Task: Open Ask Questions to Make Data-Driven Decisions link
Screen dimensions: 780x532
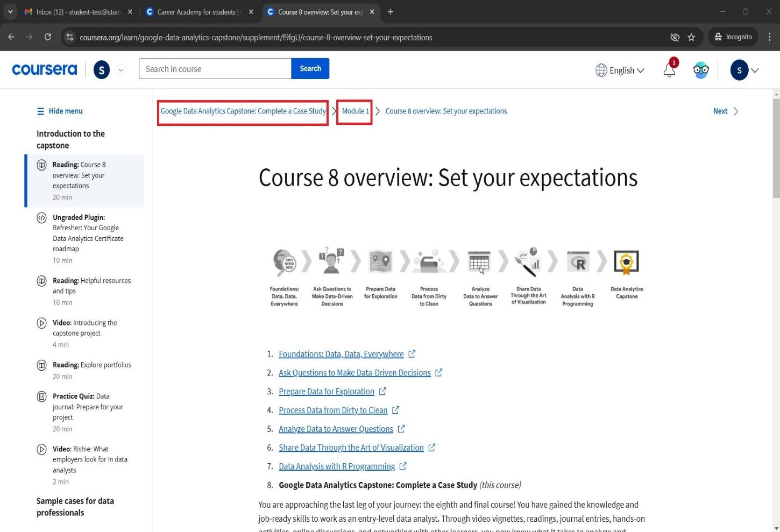Action: [x=354, y=373]
